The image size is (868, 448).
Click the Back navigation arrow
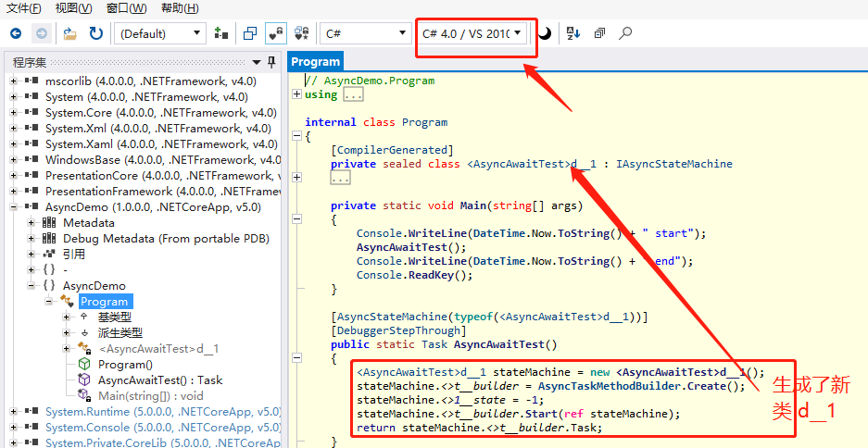coord(16,33)
